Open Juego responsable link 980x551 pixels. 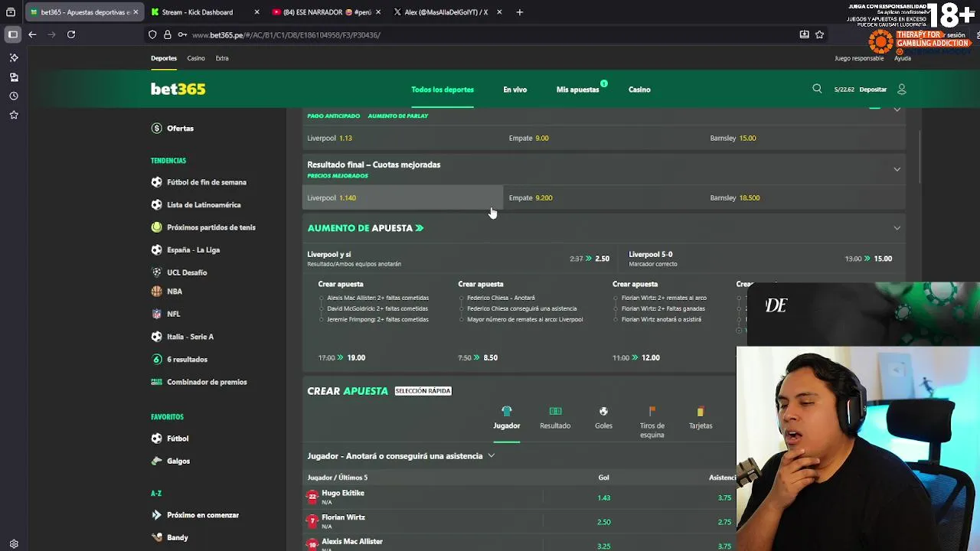(859, 58)
